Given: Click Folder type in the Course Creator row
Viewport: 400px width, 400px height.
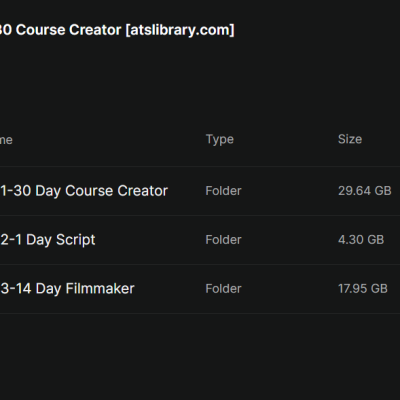Looking at the screenshot, I should tap(223, 191).
